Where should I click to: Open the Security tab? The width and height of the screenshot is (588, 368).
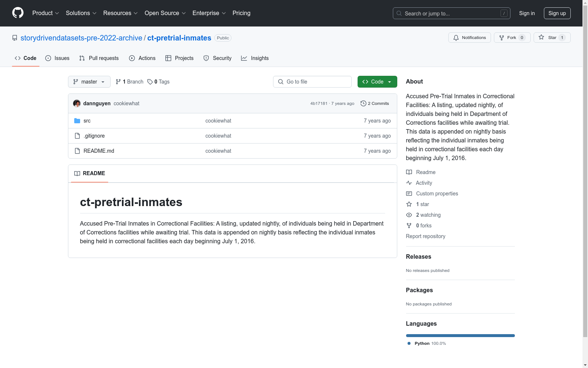[x=218, y=58]
